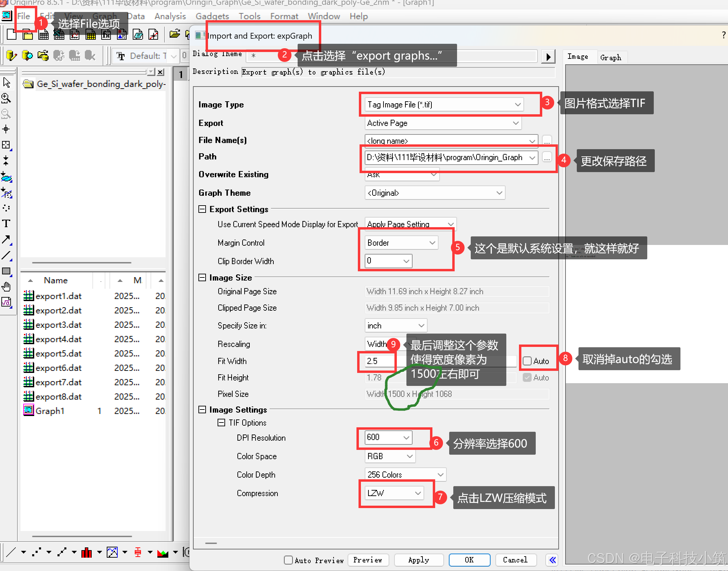Select the Text tool in sidebar
Image resolution: width=728 pixels, height=571 pixels.
click(x=6, y=224)
